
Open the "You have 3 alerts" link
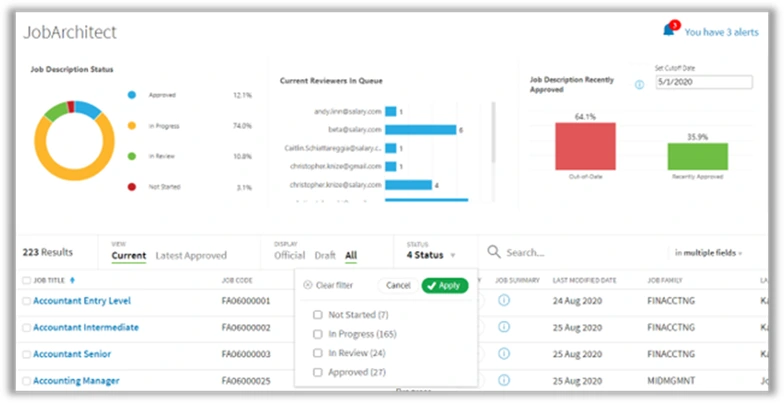(721, 32)
